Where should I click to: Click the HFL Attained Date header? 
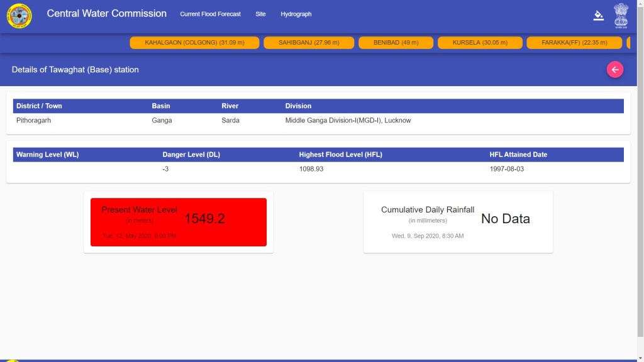(x=518, y=155)
